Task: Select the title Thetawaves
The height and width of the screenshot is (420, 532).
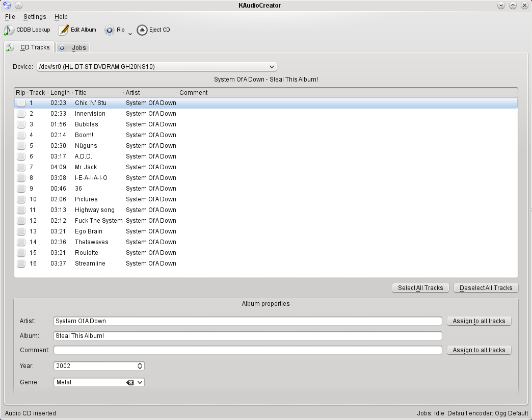Action: point(92,242)
